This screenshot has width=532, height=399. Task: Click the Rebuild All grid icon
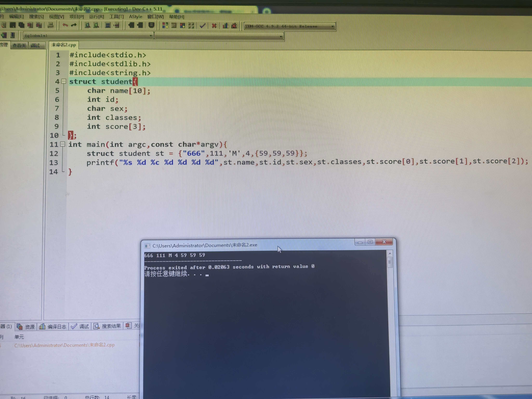191,25
